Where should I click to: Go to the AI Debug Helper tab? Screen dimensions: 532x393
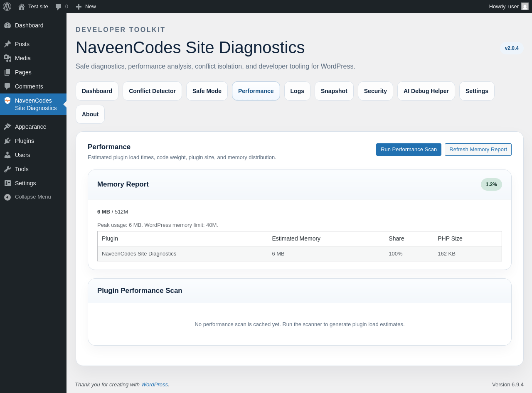click(x=426, y=91)
